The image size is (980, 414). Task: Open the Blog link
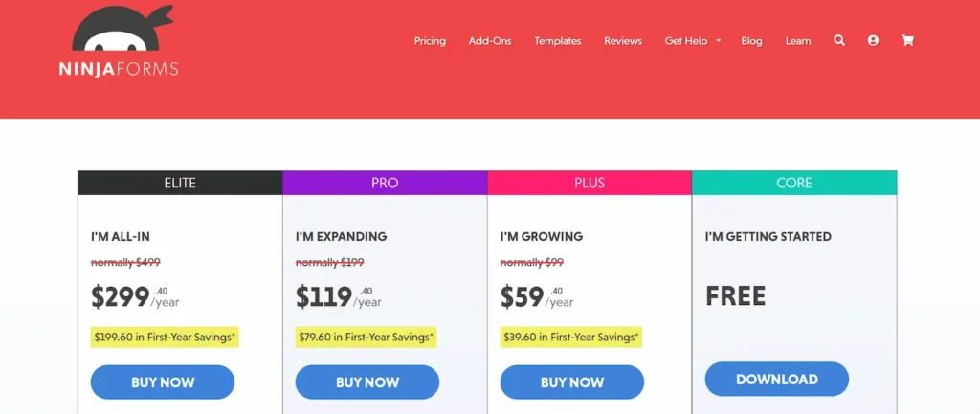pyautogui.click(x=751, y=41)
